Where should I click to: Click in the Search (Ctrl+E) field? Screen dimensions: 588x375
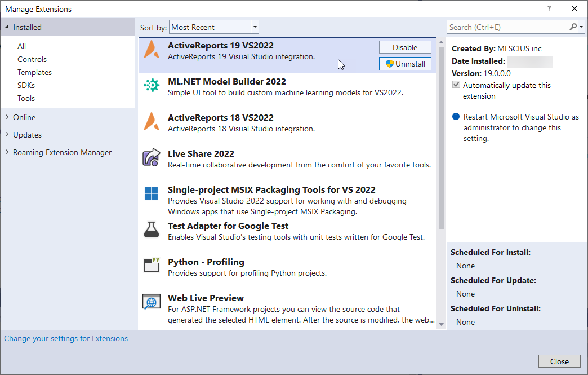(508, 27)
